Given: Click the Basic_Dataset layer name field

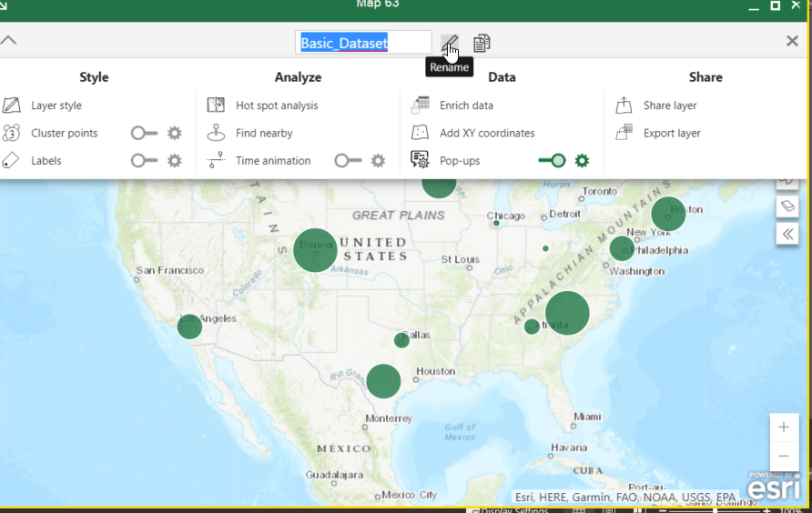Looking at the screenshot, I should point(363,43).
